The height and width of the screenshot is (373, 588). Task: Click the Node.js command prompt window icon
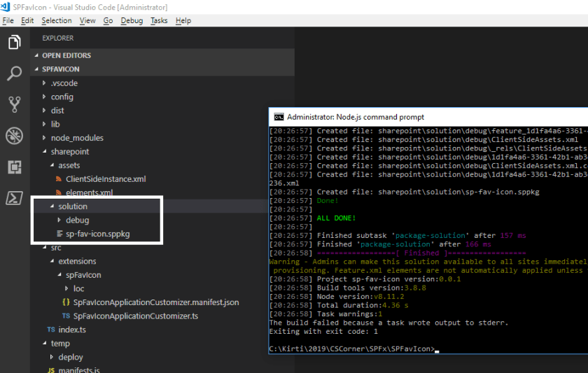278,117
